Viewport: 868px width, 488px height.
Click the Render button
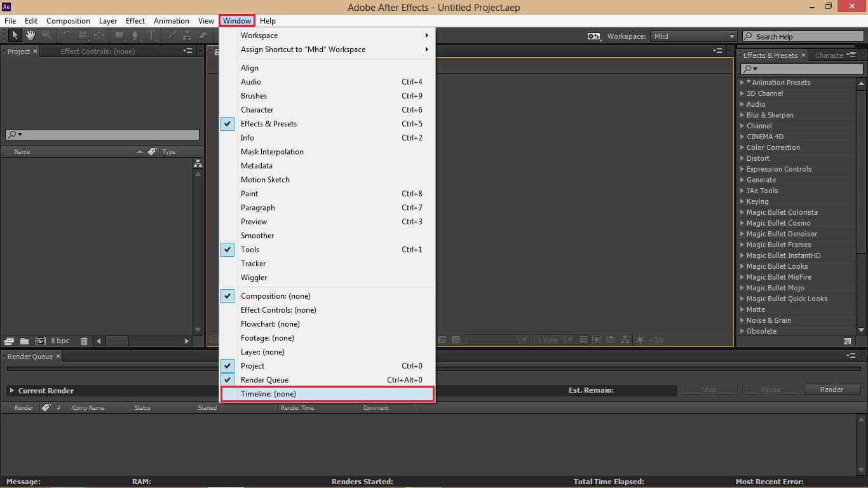pos(832,390)
